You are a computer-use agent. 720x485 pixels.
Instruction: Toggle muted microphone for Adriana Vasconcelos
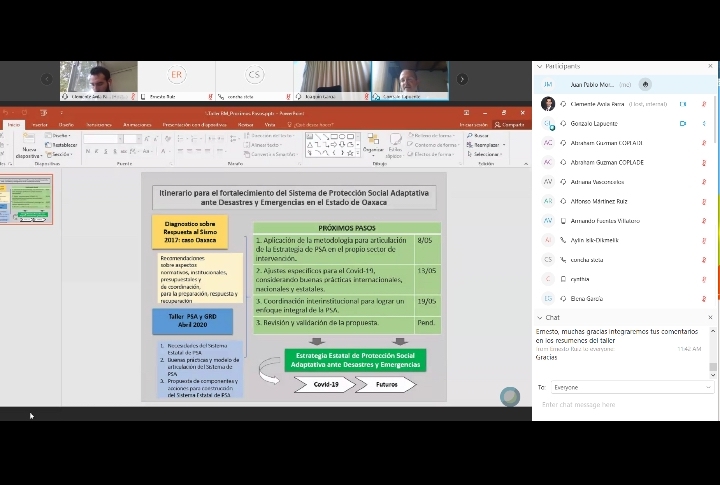coord(704,182)
